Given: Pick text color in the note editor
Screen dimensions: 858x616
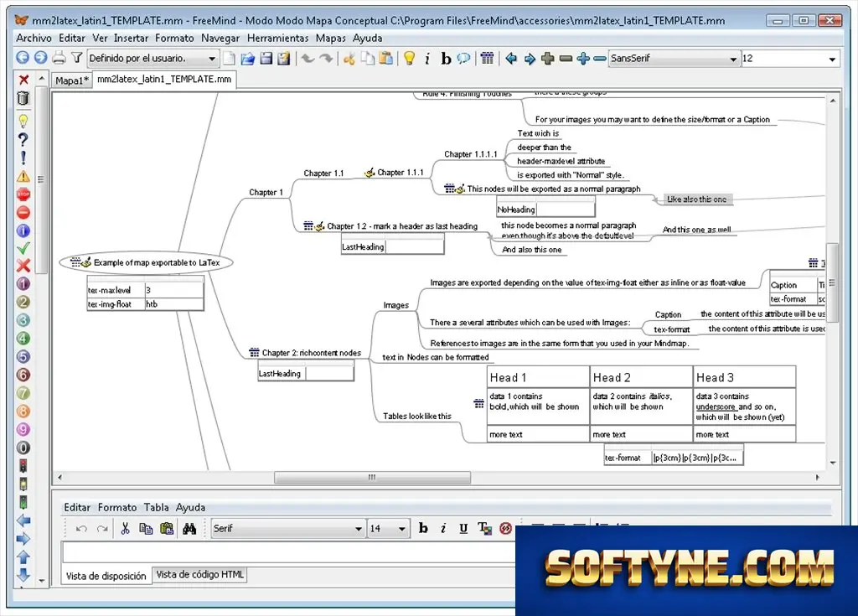Looking at the screenshot, I should click(484, 528).
